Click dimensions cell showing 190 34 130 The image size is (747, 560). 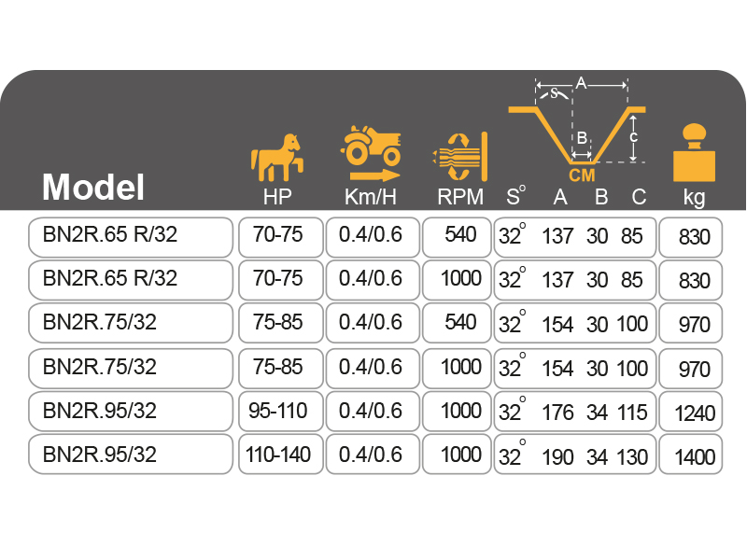(x=575, y=455)
